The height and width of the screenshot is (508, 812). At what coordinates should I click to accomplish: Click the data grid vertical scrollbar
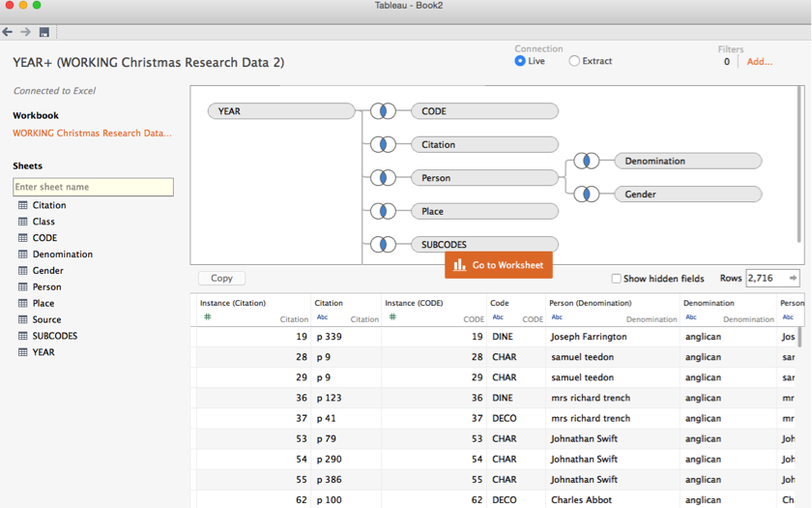799,337
